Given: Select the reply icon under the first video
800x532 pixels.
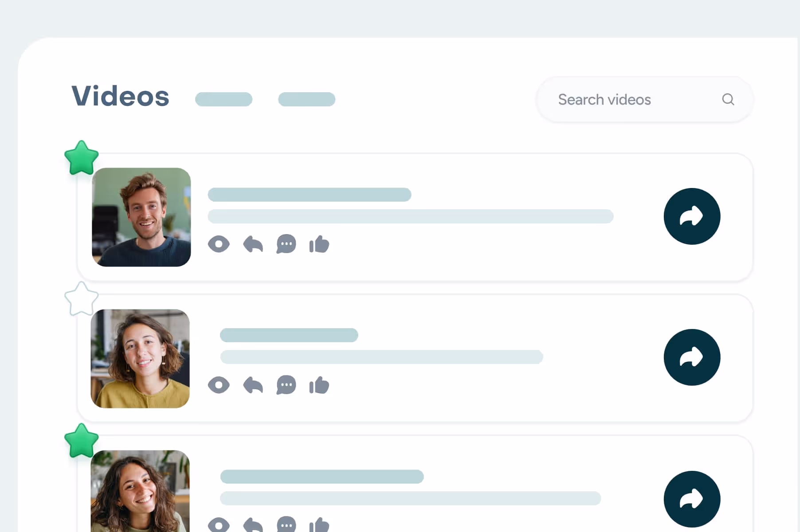Looking at the screenshot, I should point(252,244).
